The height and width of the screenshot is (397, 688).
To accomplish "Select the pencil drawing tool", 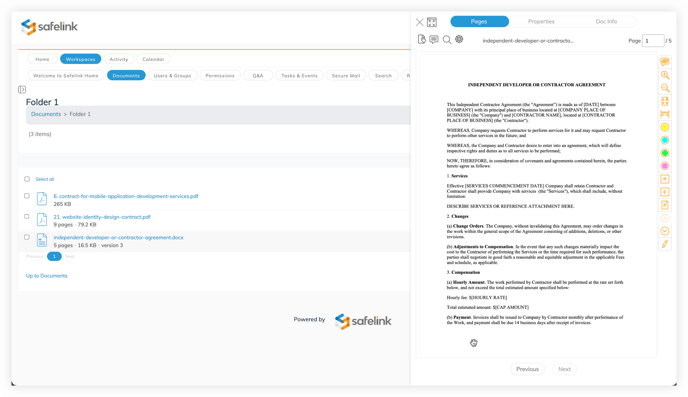I will point(665,244).
